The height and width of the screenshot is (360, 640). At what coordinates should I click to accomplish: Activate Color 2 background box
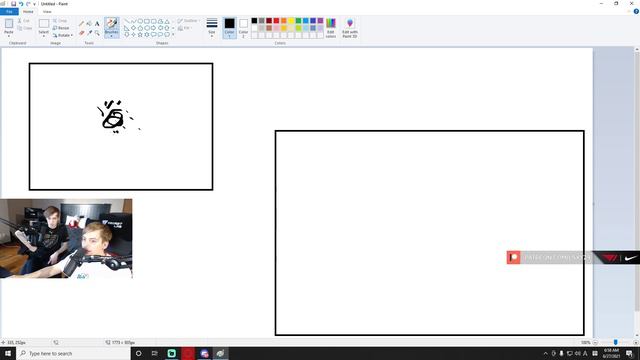(x=243, y=28)
